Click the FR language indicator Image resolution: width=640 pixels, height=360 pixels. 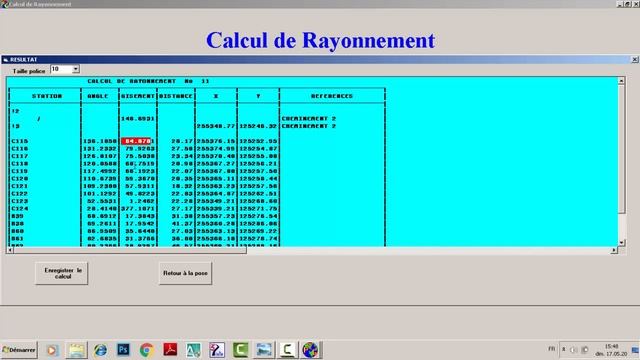point(552,349)
